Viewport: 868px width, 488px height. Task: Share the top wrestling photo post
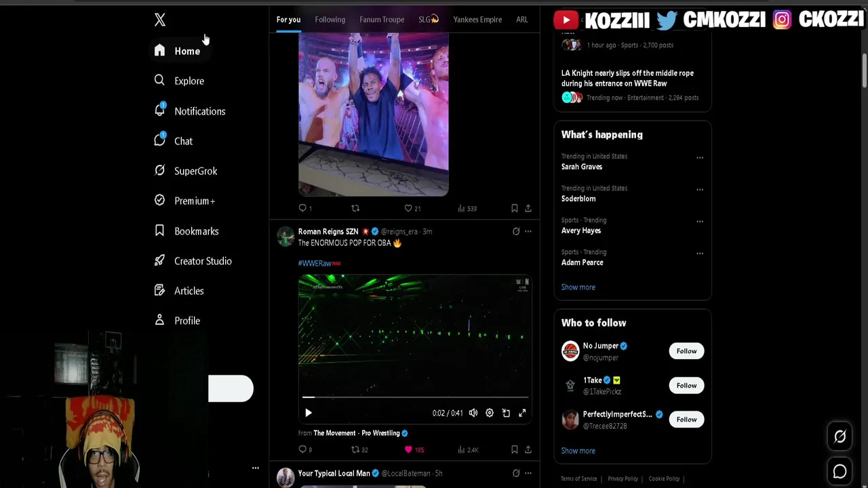tap(528, 208)
